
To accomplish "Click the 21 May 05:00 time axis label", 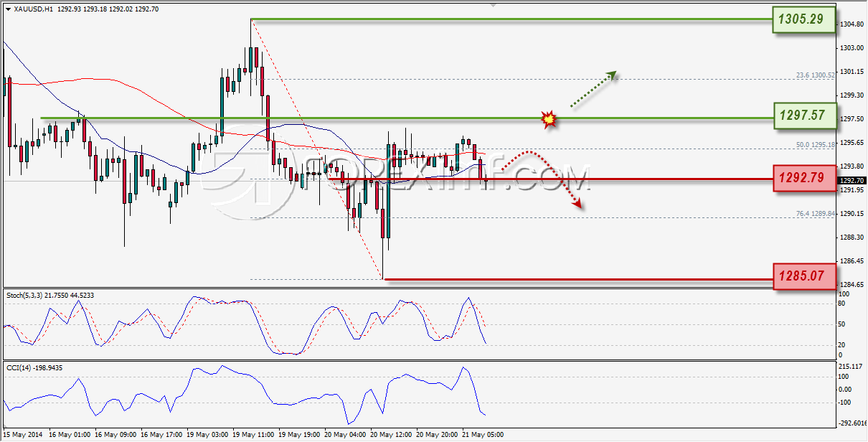I will [481, 434].
